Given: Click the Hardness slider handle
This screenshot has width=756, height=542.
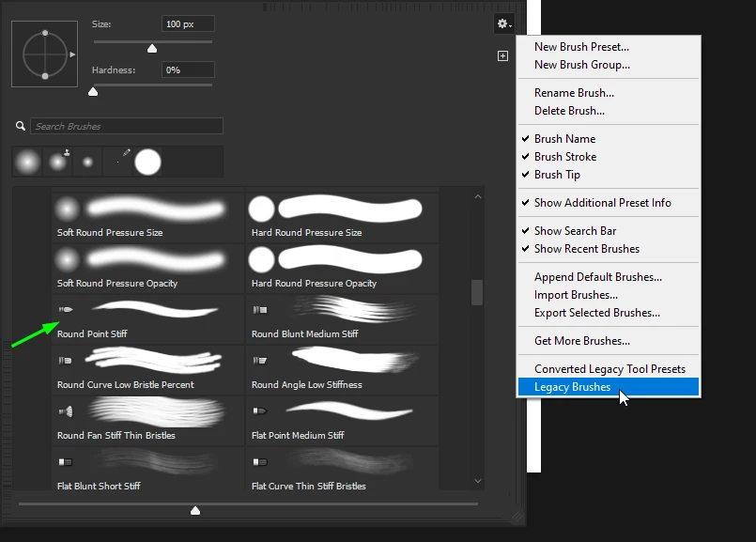Looking at the screenshot, I should click(93, 92).
